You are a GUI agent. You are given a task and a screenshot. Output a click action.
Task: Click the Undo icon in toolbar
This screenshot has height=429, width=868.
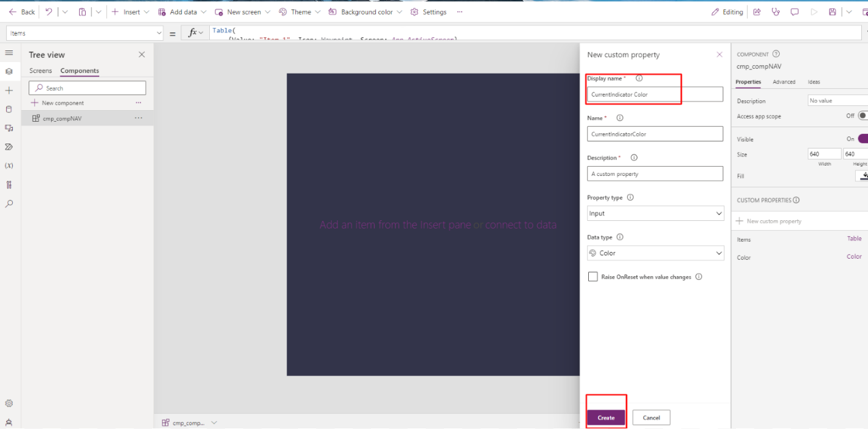pos(49,12)
